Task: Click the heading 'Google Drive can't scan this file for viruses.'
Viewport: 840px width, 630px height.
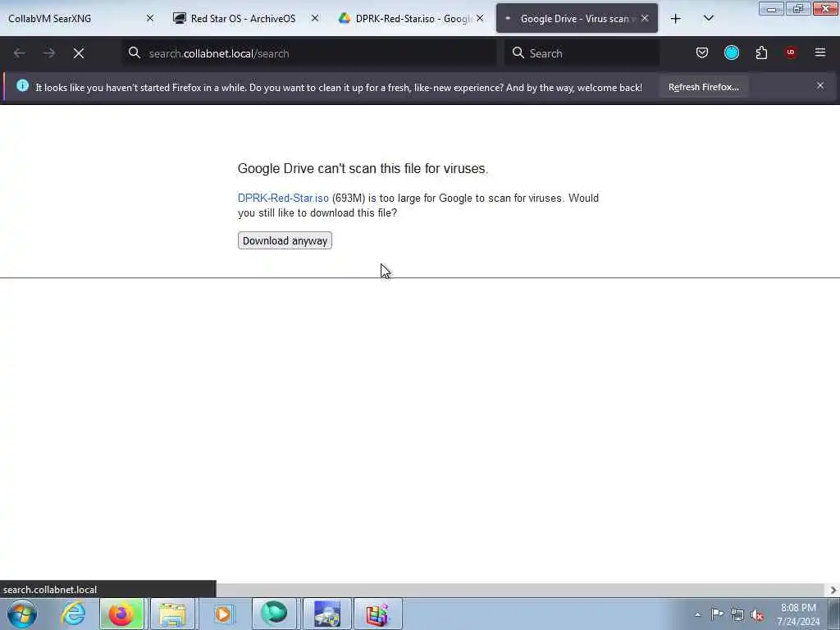Action: tap(363, 168)
